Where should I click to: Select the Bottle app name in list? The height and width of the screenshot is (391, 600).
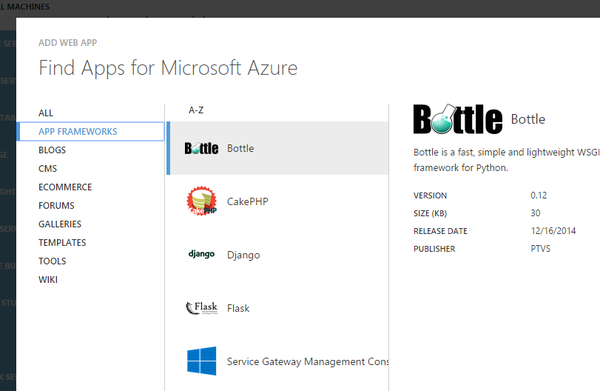240,148
